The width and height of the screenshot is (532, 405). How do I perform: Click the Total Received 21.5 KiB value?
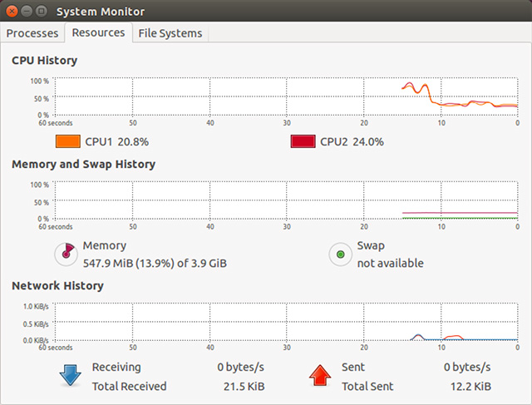coord(244,387)
